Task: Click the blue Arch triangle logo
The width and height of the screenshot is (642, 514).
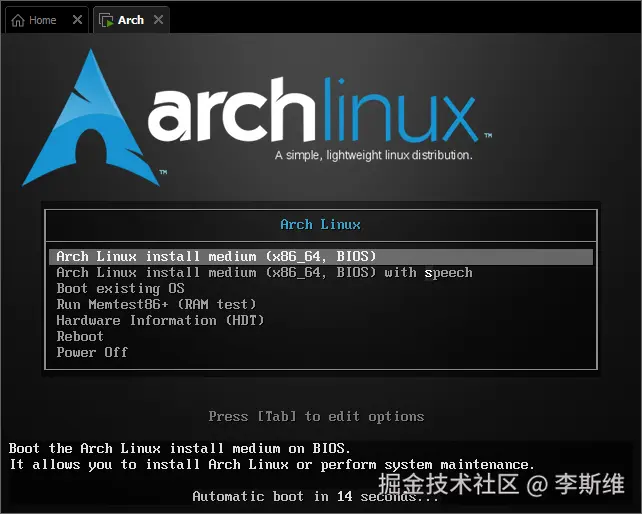Action: click(x=90, y=118)
